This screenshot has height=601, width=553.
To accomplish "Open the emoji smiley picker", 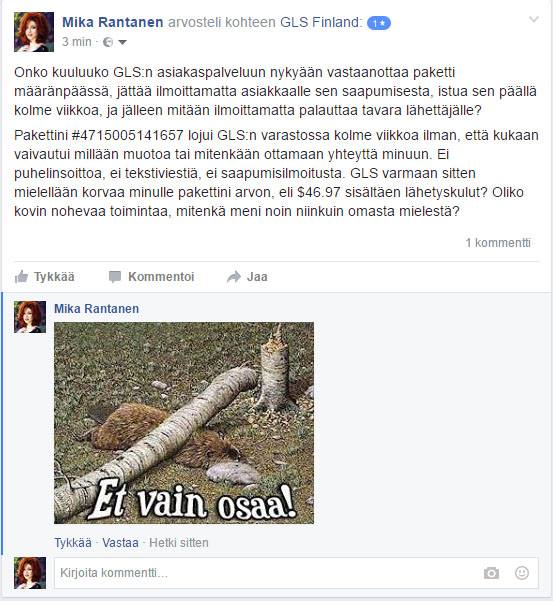I will click(x=522, y=573).
